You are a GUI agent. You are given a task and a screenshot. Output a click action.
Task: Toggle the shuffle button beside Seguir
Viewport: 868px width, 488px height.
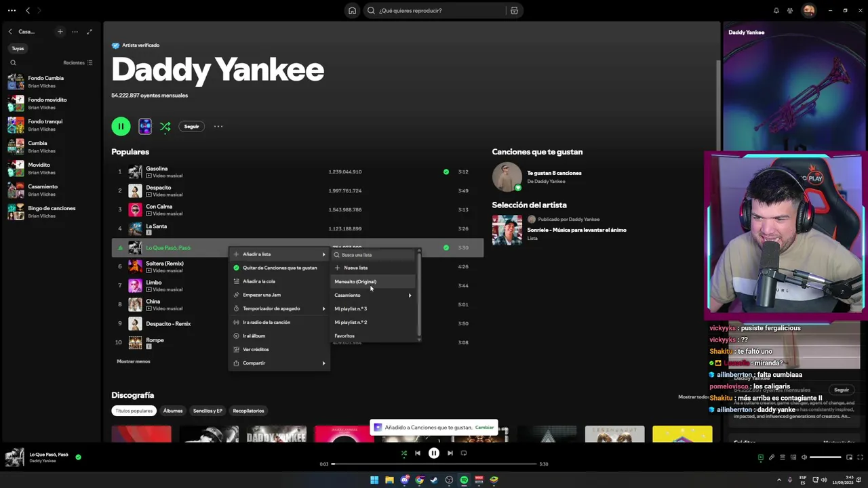tap(165, 126)
